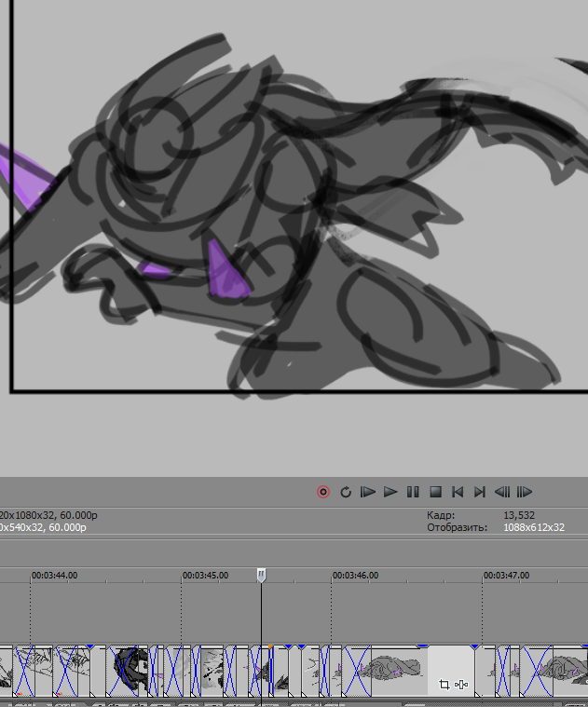
Task: Open Event FX on the highlighted clip
Action: 461,685
